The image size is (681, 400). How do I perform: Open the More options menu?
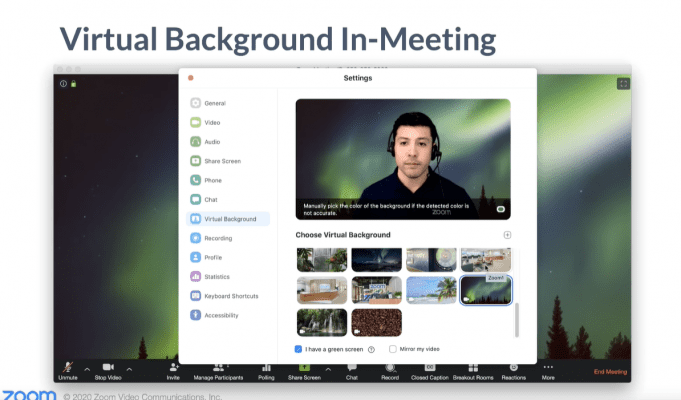[x=548, y=372]
